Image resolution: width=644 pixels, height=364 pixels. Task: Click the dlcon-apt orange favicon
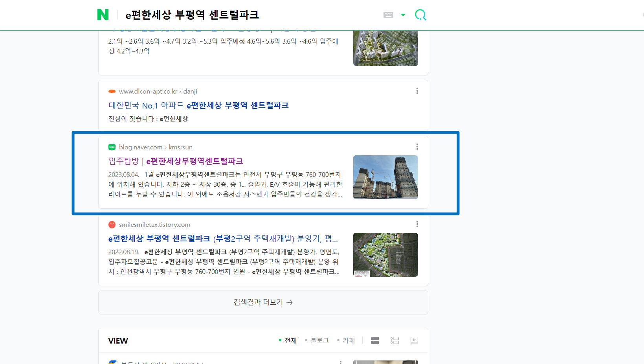112,91
